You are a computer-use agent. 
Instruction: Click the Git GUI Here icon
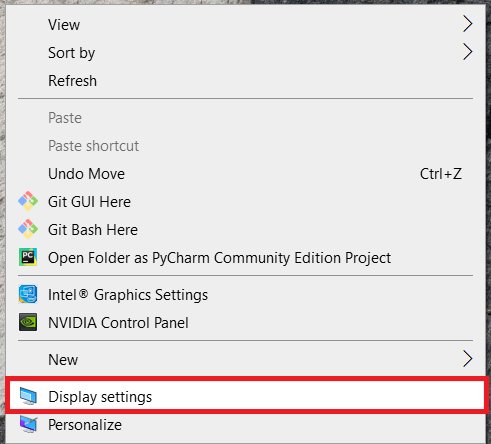(x=28, y=201)
